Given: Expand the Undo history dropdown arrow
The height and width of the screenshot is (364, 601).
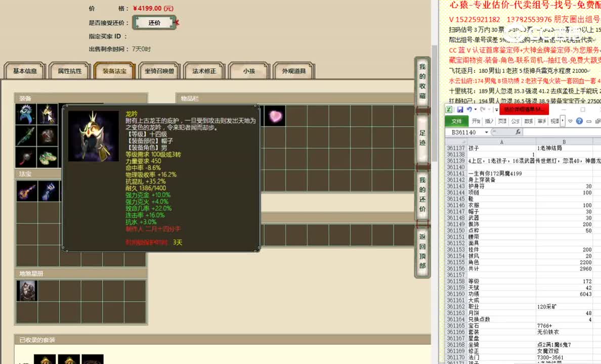Looking at the screenshot, I should coord(475,109).
